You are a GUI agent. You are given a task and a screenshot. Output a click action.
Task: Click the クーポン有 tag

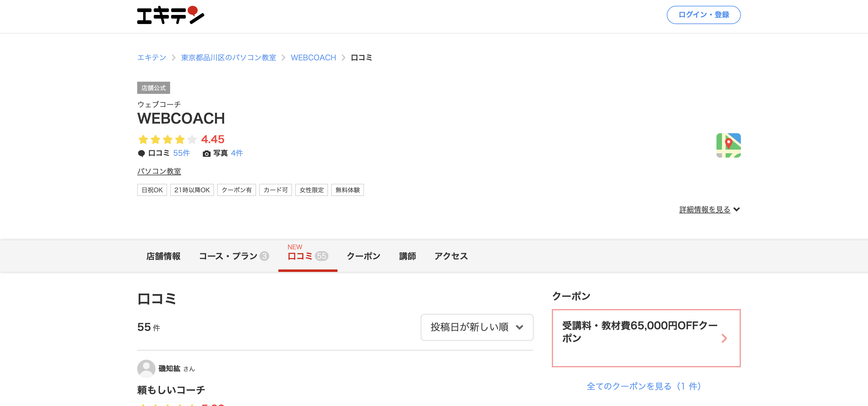click(x=237, y=190)
